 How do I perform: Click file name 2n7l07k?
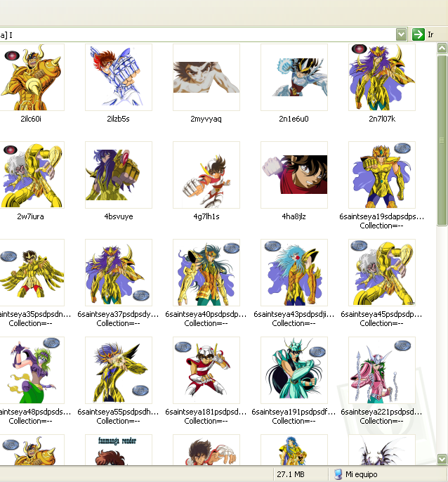coord(382,119)
